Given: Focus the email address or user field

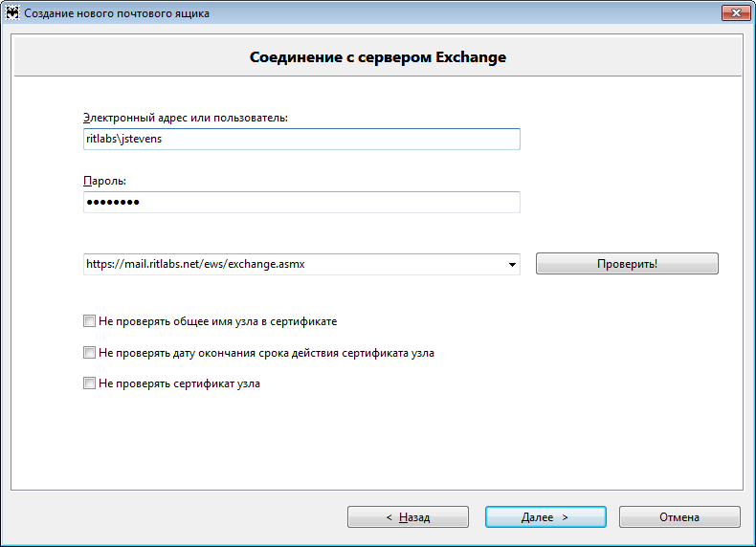Looking at the screenshot, I should (x=301, y=139).
